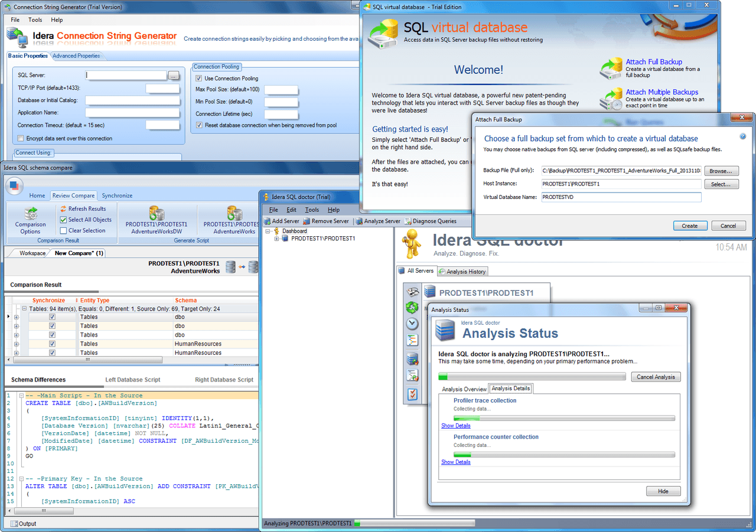Click the Create button in Attach Full Backup
The image size is (756, 532).
[x=690, y=226]
